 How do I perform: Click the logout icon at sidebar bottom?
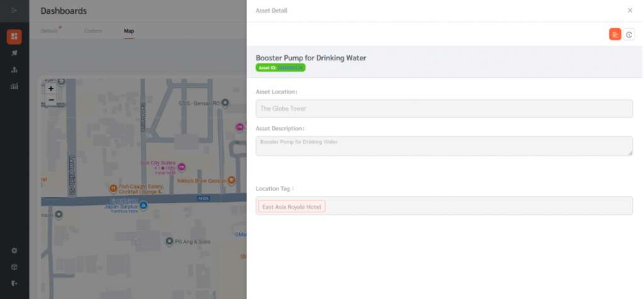point(14,283)
